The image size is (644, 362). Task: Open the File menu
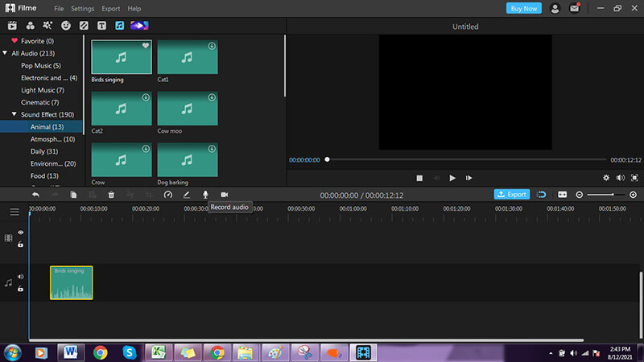(x=59, y=9)
